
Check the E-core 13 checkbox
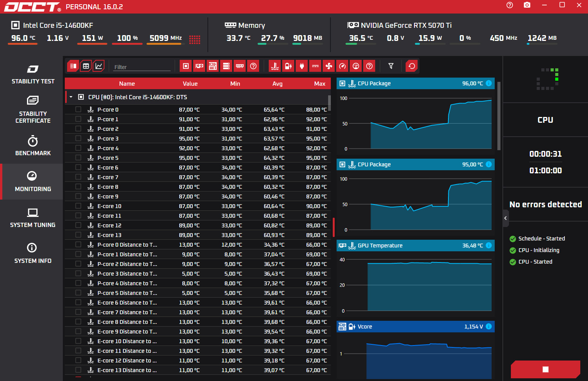78,235
